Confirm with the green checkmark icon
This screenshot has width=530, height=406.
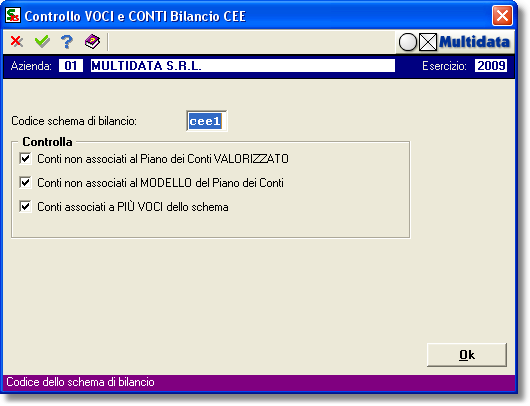(42, 42)
